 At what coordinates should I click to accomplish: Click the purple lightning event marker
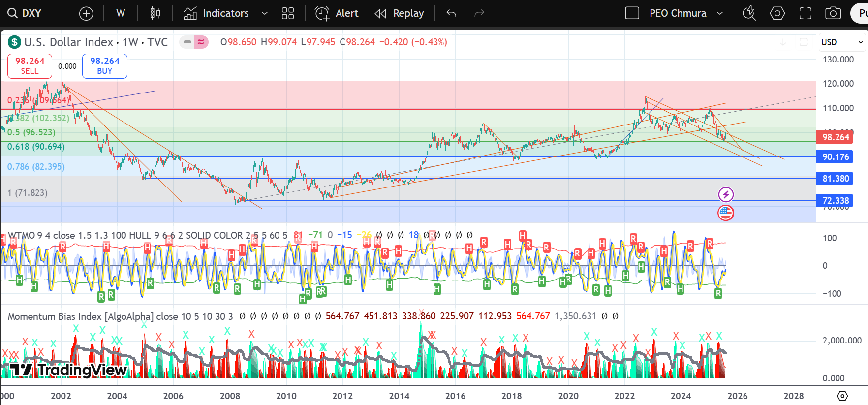[x=726, y=194]
